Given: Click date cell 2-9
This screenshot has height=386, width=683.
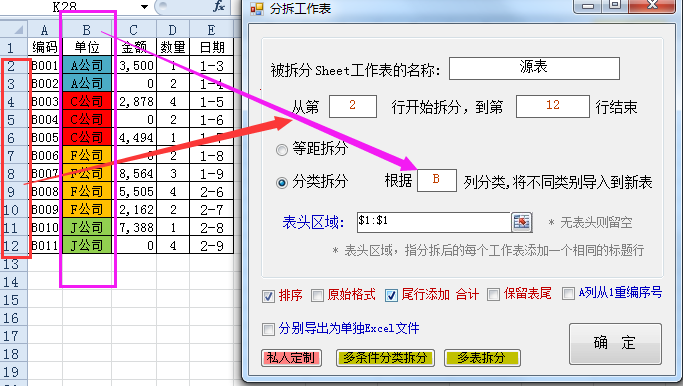Looking at the screenshot, I should (211, 245).
